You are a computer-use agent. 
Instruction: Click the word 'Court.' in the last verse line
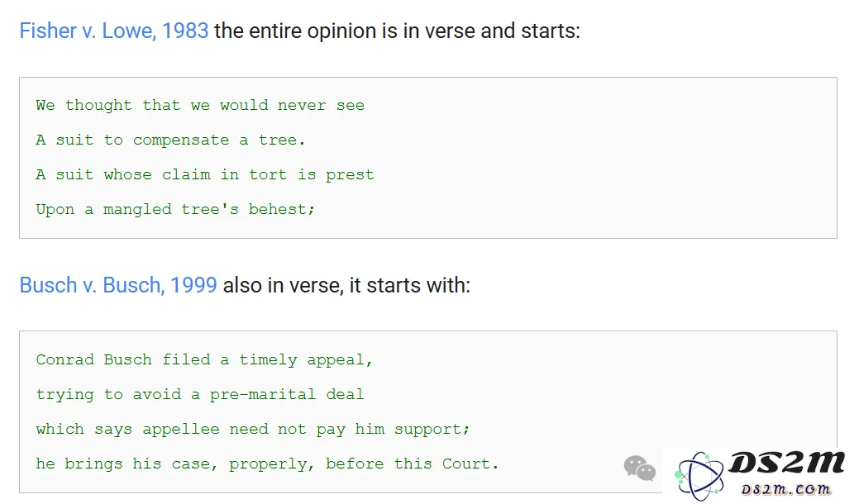coord(470,464)
